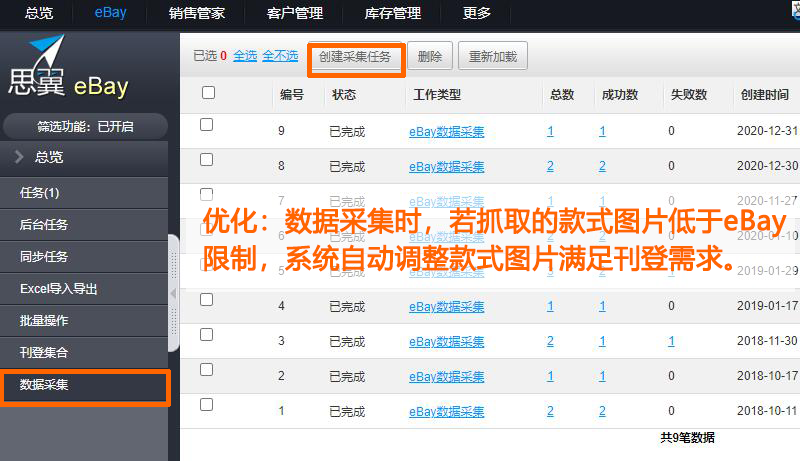This screenshot has width=800, height=461.
Task: Open 同步任务 in the sidebar
Action: tap(84, 257)
